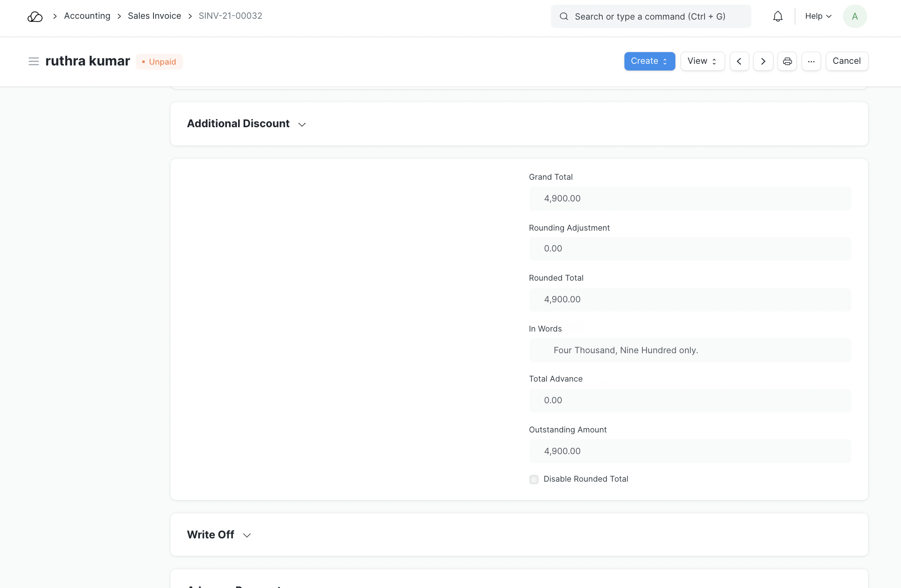Focus the search command bar
This screenshot has height=588, width=901.
point(651,16)
